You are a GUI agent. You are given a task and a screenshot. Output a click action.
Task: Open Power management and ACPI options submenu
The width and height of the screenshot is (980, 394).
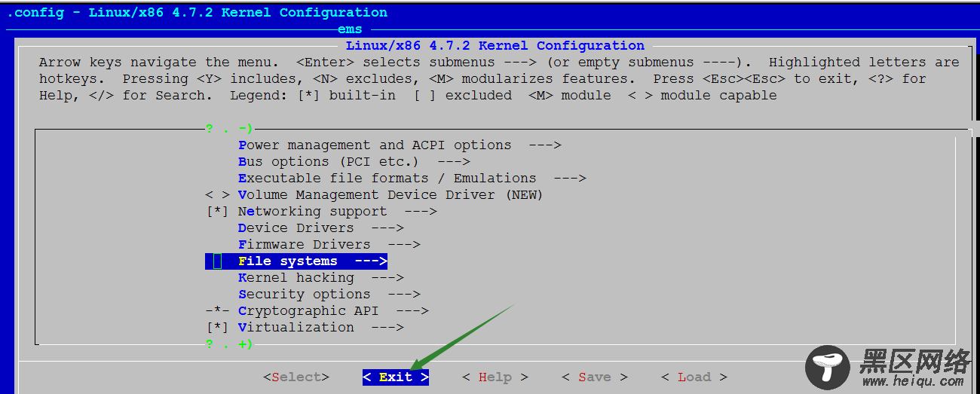(x=400, y=145)
